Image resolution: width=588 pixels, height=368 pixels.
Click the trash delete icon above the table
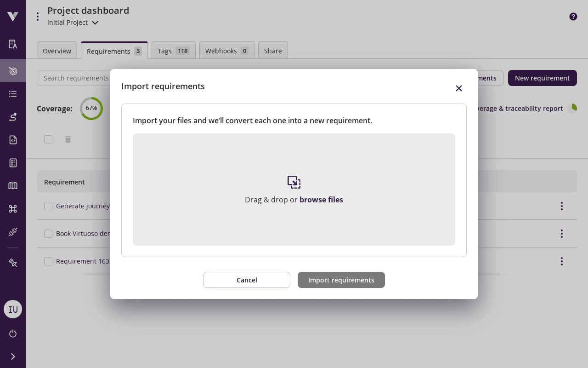68,139
